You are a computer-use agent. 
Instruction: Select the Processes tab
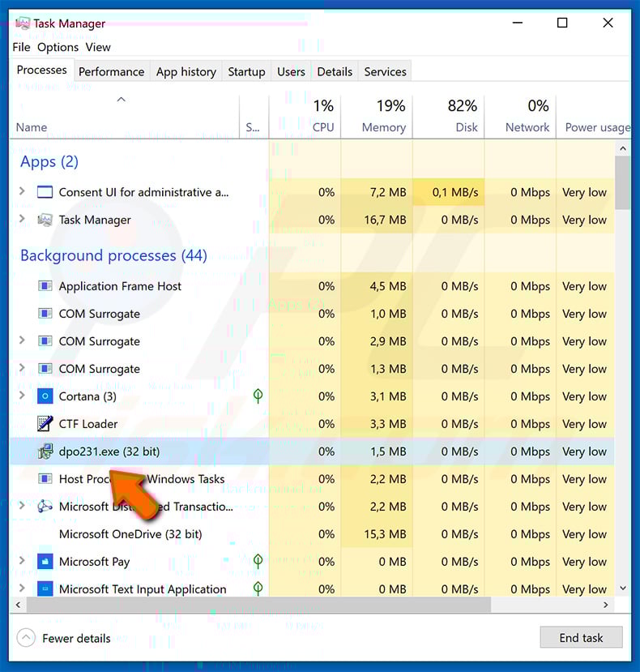41,70
